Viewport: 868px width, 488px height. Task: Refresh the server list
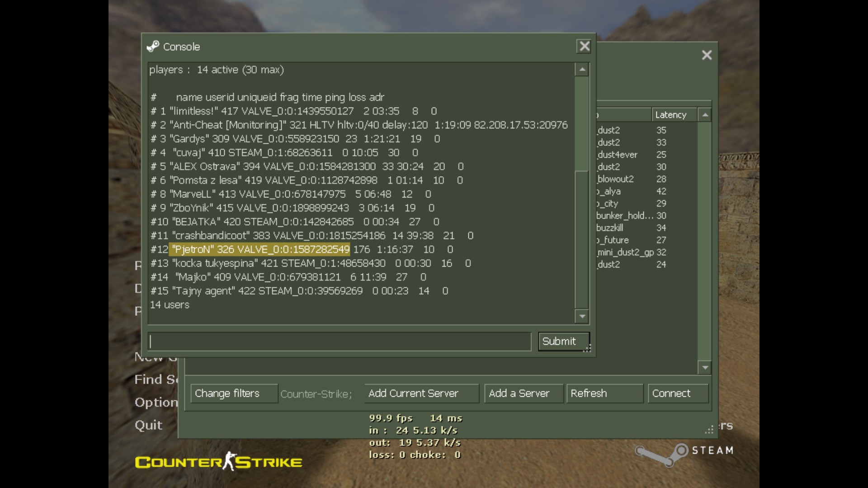[604, 394]
